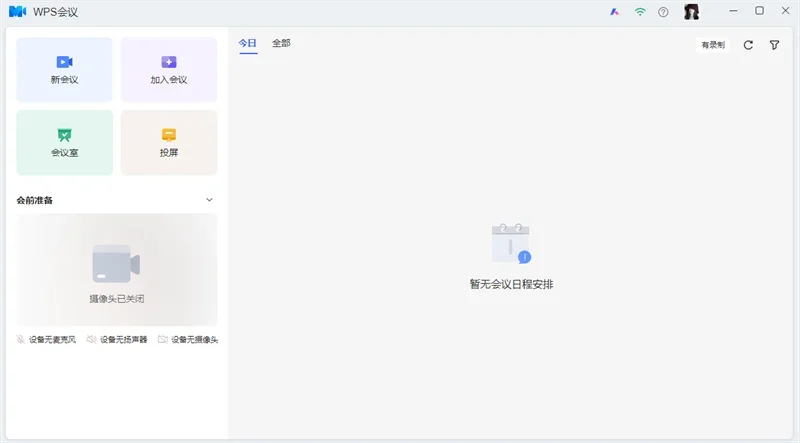Screen dimensions: 800x443
Task: Click the no-camera status (设备无摄像头)
Action: 188,339
